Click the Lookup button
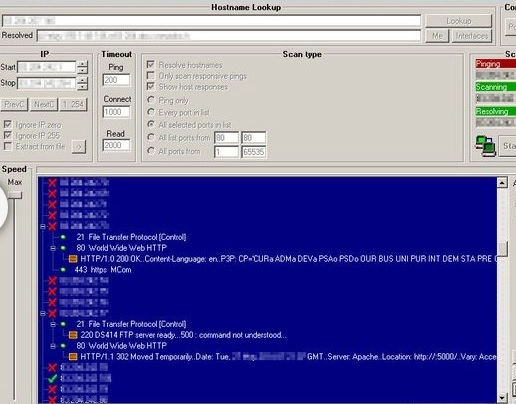Viewport: 516px width, 404px height. (459, 21)
